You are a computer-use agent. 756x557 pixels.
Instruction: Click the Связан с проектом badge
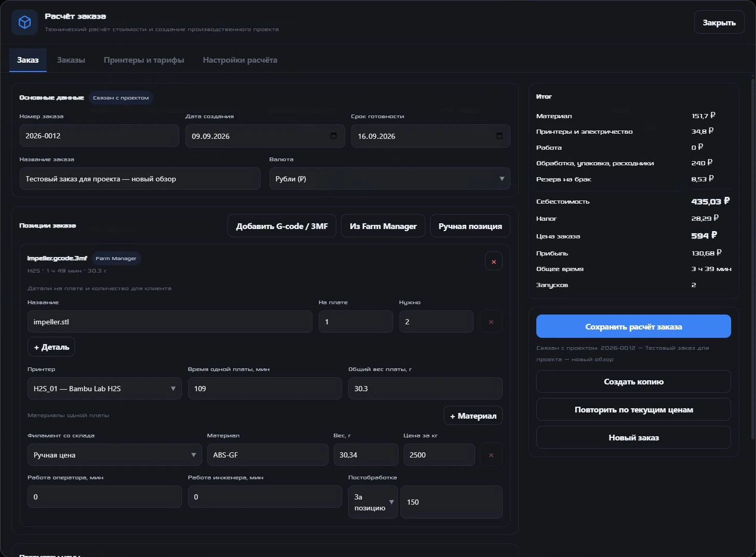pos(121,98)
